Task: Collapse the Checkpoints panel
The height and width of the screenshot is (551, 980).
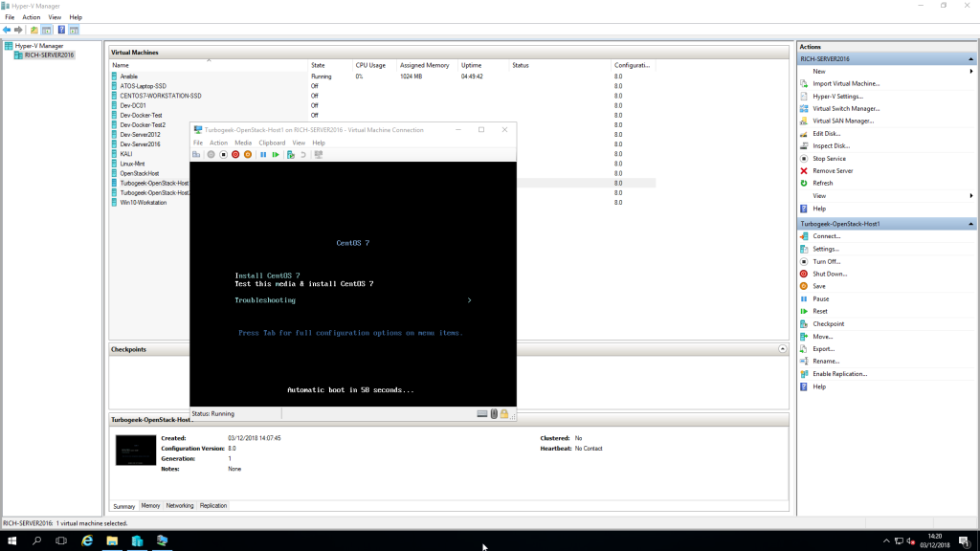Action: pos(782,349)
